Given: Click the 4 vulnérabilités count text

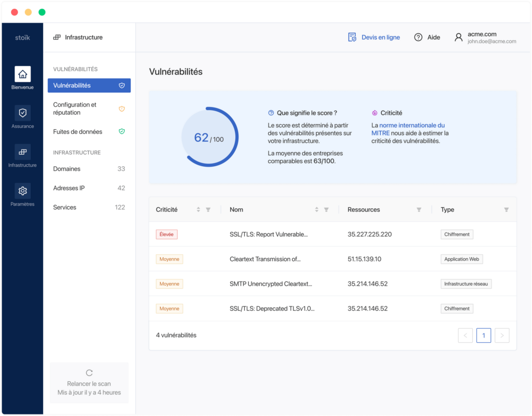Looking at the screenshot, I should [x=177, y=336].
